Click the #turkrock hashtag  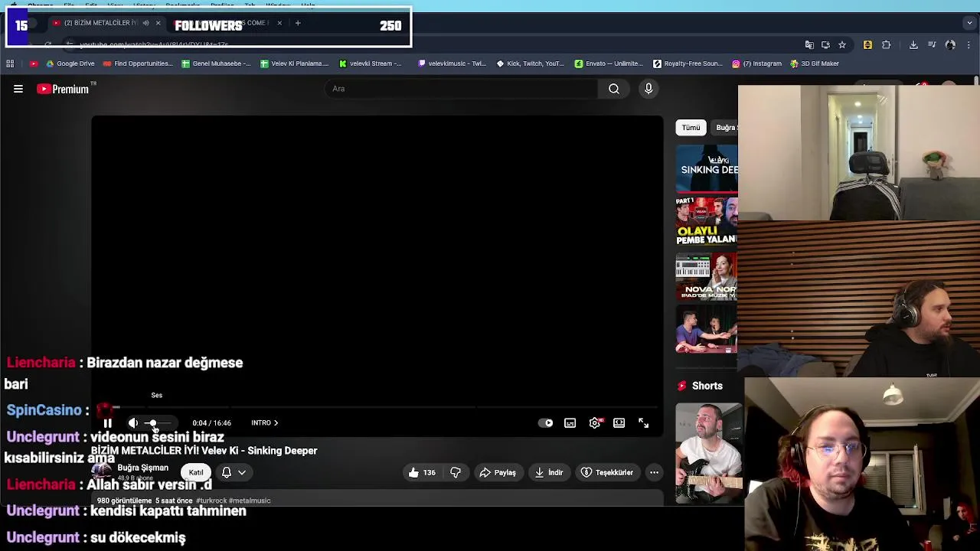click(211, 500)
